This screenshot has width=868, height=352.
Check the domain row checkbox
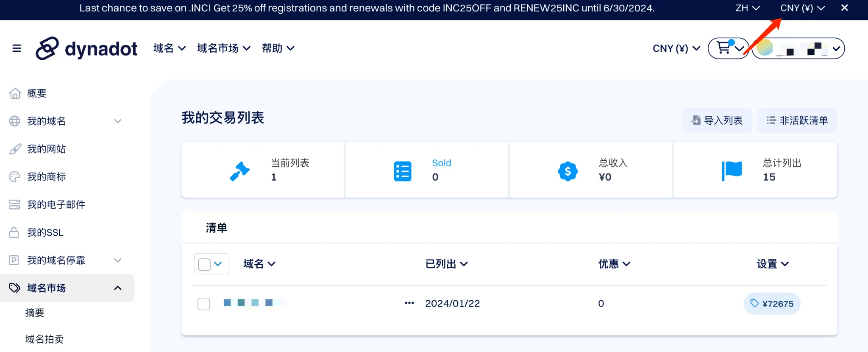click(203, 304)
